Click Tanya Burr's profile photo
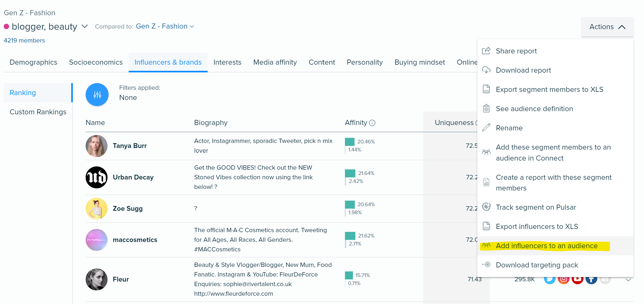644x304 pixels. click(97, 146)
